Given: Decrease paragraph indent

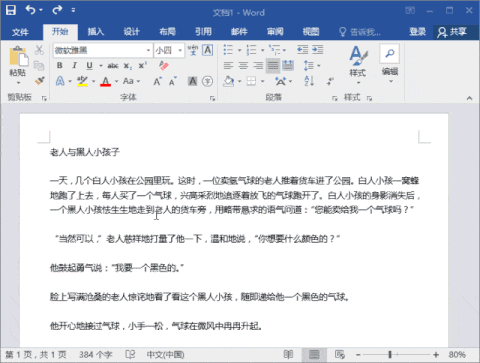Looking at the screenshot, I should (303, 50).
